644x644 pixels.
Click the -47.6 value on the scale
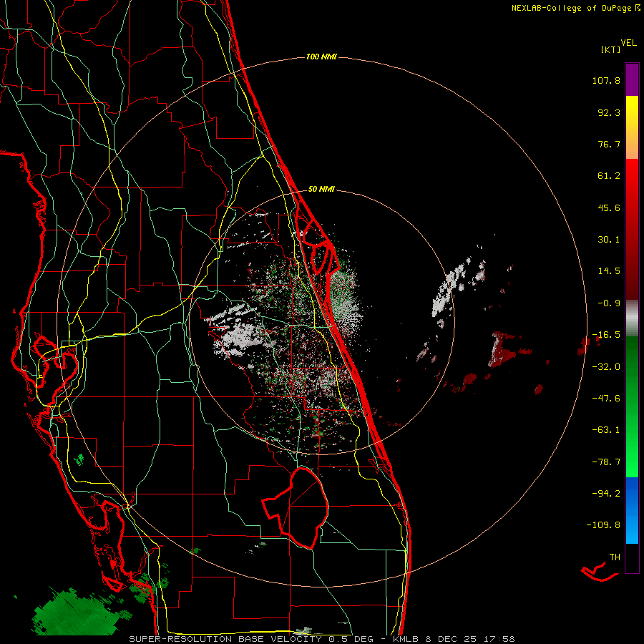(606, 399)
